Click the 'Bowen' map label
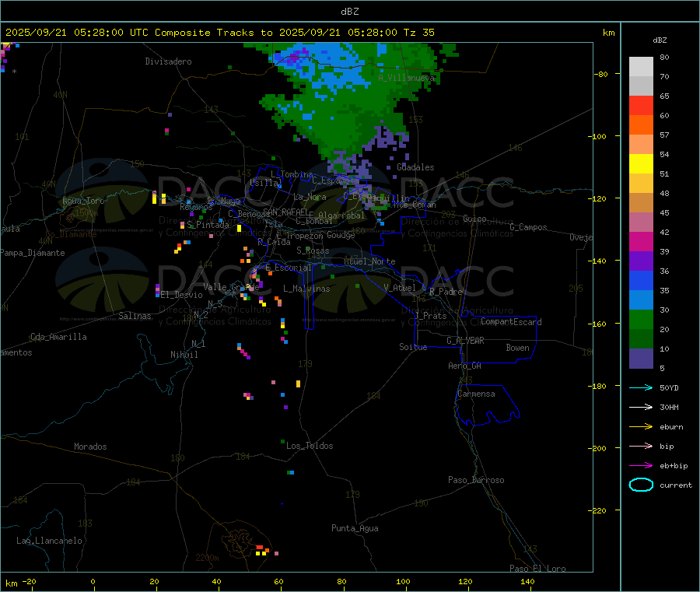 pos(517,348)
